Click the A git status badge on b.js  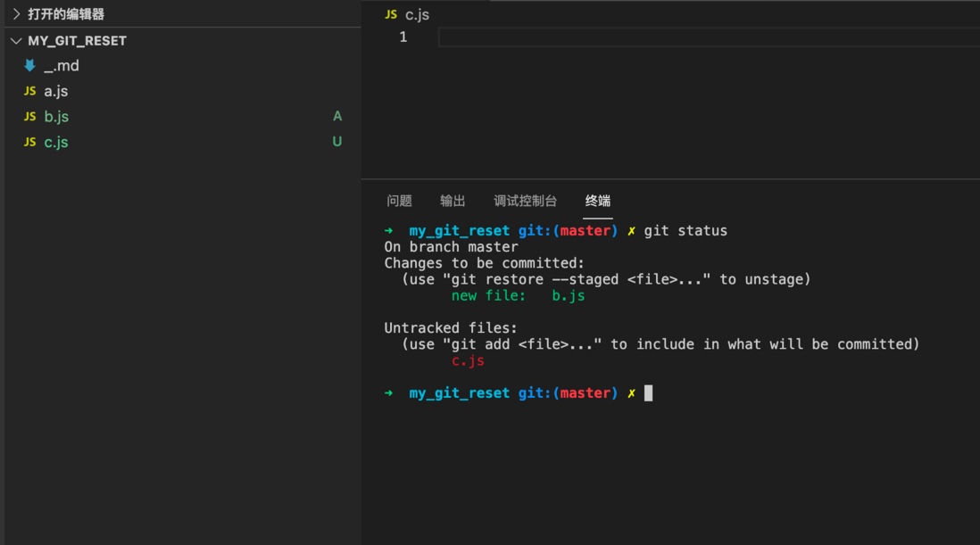pyautogui.click(x=337, y=116)
